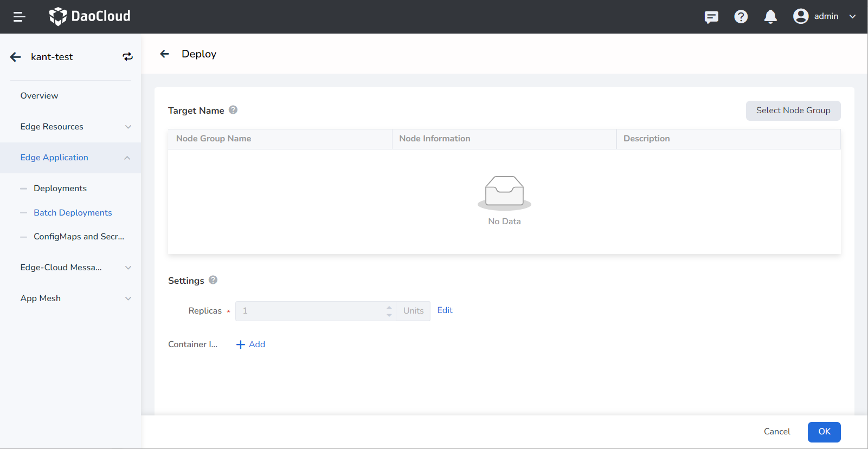Open the messages chat icon

coord(711,17)
